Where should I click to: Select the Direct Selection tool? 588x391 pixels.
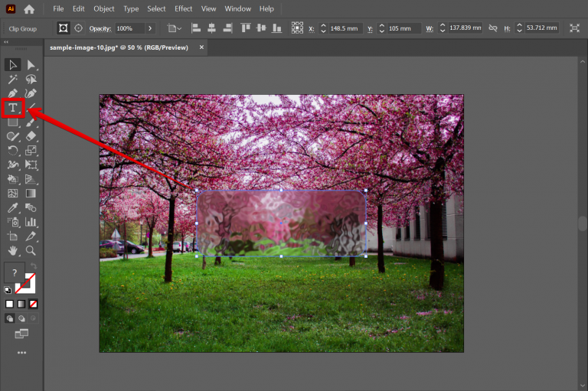(x=31, y=65)
